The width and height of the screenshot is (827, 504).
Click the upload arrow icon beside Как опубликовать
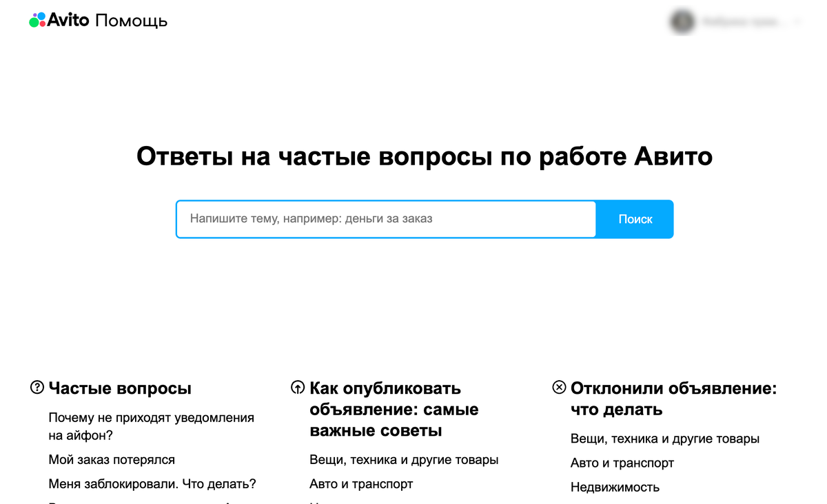[x=298, y=388]
